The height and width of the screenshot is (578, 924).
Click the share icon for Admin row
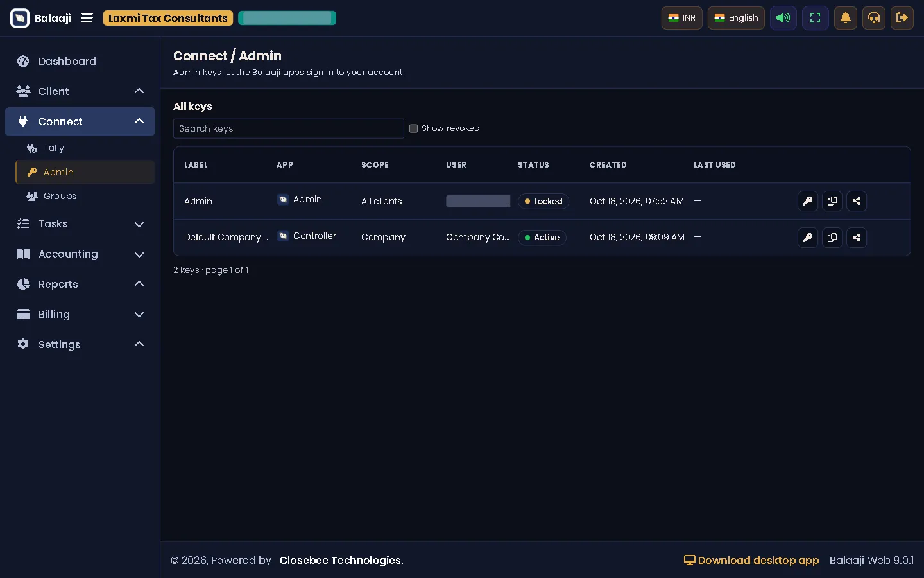click(x=856, y=201)
